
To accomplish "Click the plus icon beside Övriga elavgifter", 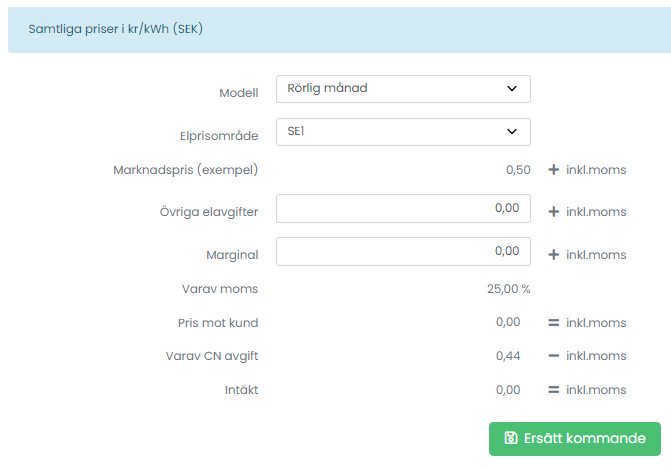I will (553, 212).
